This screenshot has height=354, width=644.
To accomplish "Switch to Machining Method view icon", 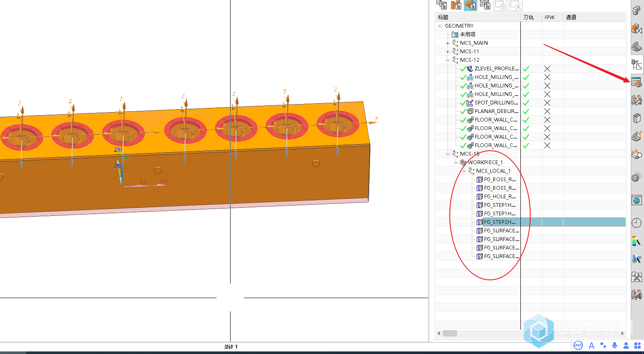I will point(485,5).
